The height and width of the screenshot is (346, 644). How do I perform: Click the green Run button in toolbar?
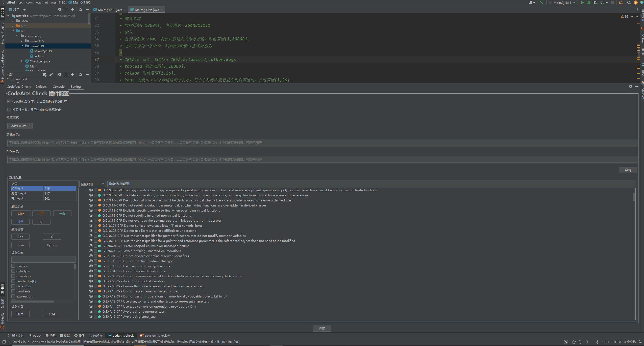click(x=582, y=3)
